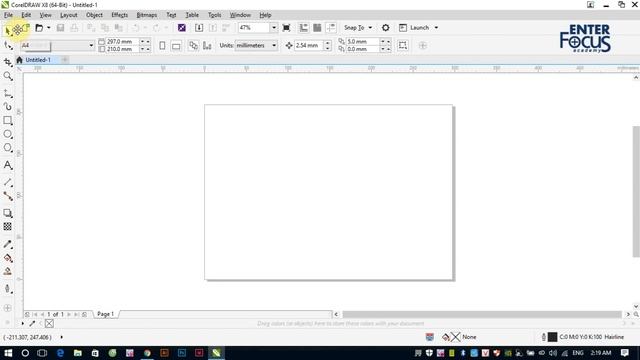
Task: Open the Units millimeters dropdown
Action: click(274, 45)
